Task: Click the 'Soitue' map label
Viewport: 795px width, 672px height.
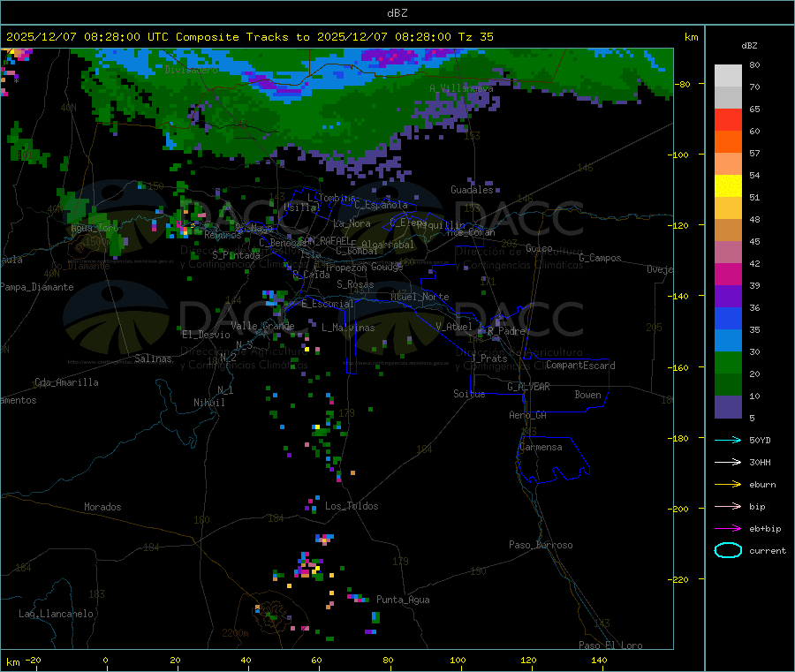Action: coord(469,394)
